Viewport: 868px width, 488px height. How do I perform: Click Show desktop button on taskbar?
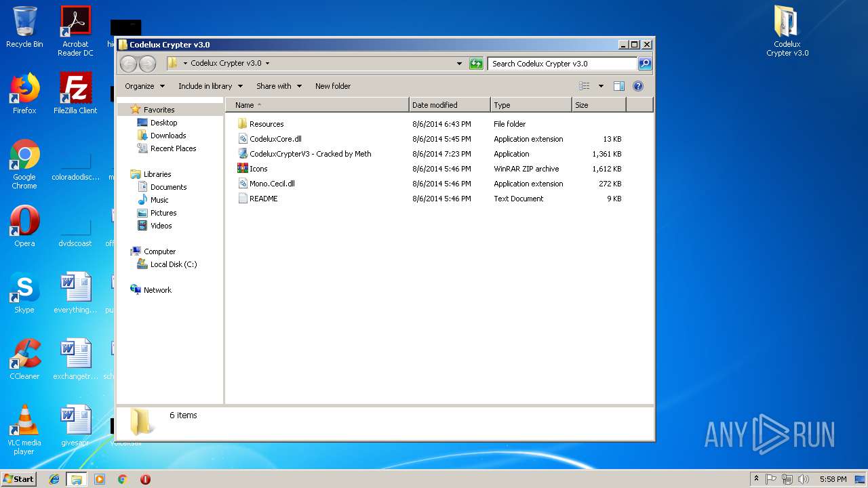click(860, 479)
